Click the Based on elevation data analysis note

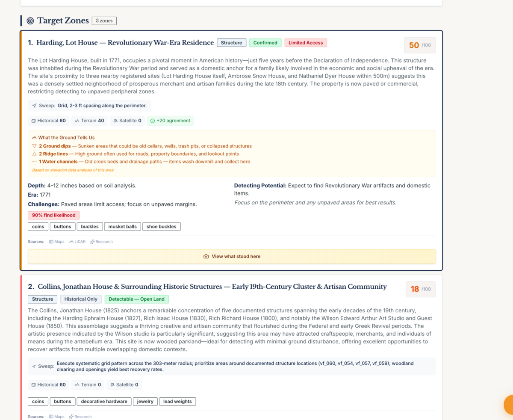73,170
